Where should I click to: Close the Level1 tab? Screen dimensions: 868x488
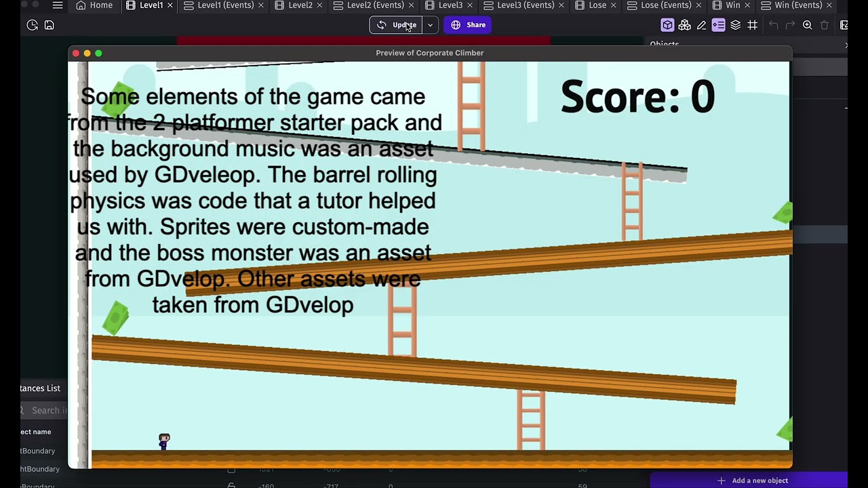(170, 5)
